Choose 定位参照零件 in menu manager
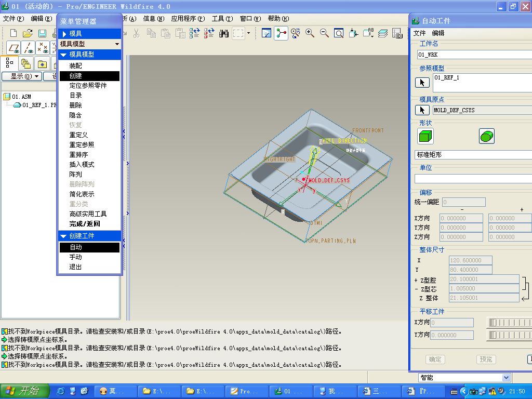Viewport: 532px width, 399px height. (89, 86)
